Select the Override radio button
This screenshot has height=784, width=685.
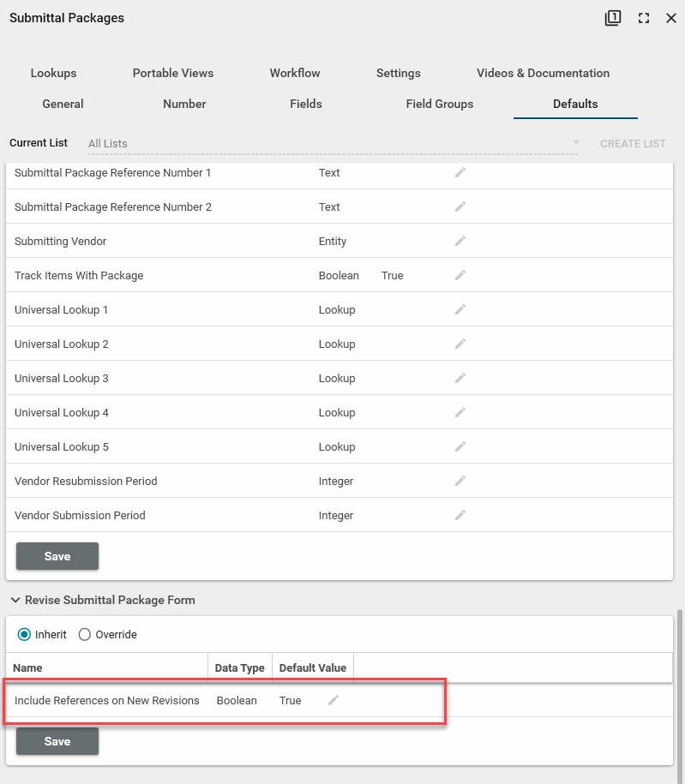pyautogui.click(x=85, y=635)
